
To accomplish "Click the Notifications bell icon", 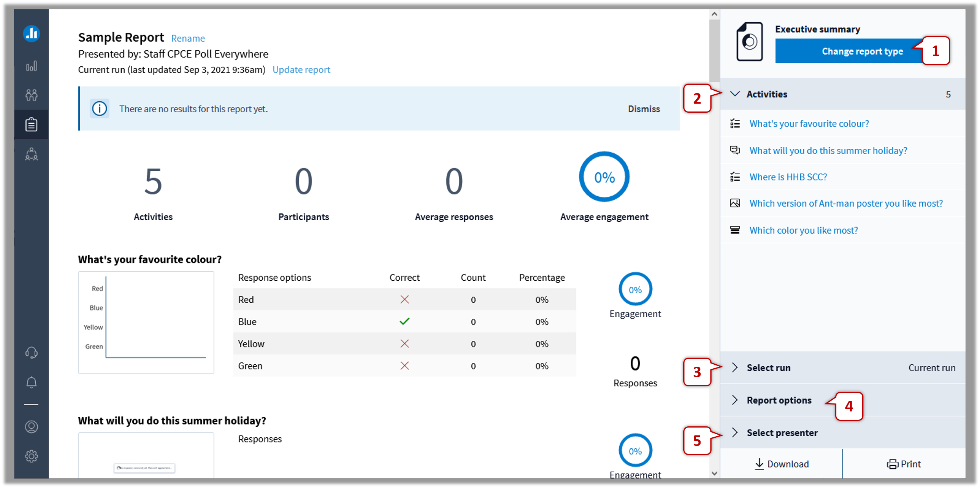I will [33, 381].
